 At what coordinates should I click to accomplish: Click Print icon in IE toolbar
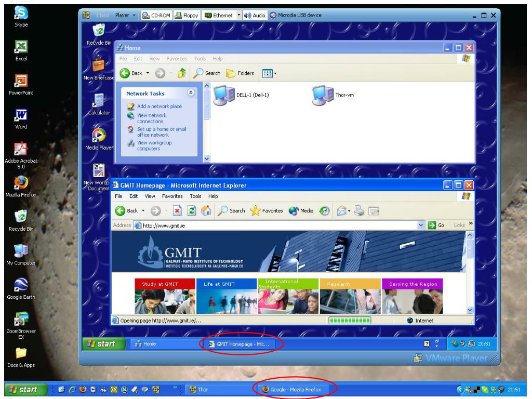coord(360,211)
